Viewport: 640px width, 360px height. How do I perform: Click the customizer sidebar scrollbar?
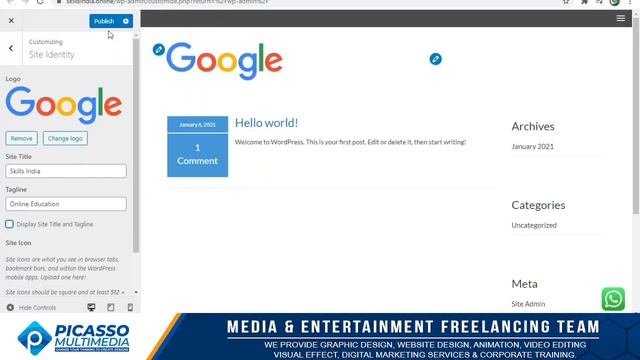[136, 145]
